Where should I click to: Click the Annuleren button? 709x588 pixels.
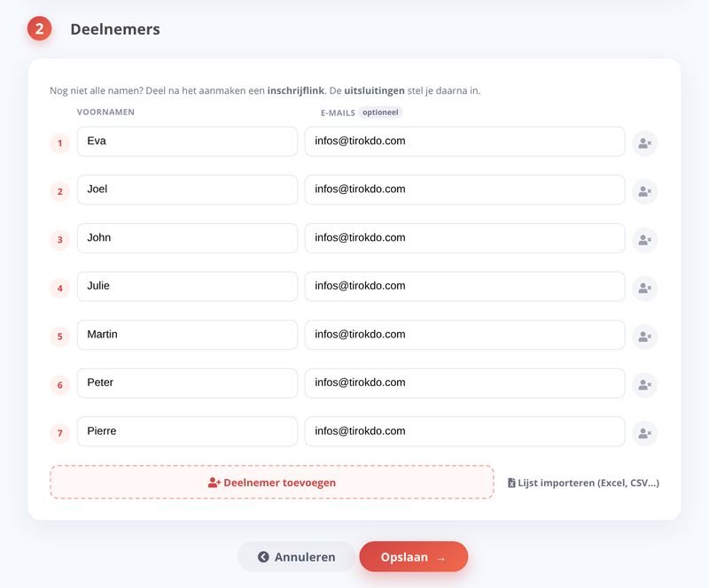point(296,557)
